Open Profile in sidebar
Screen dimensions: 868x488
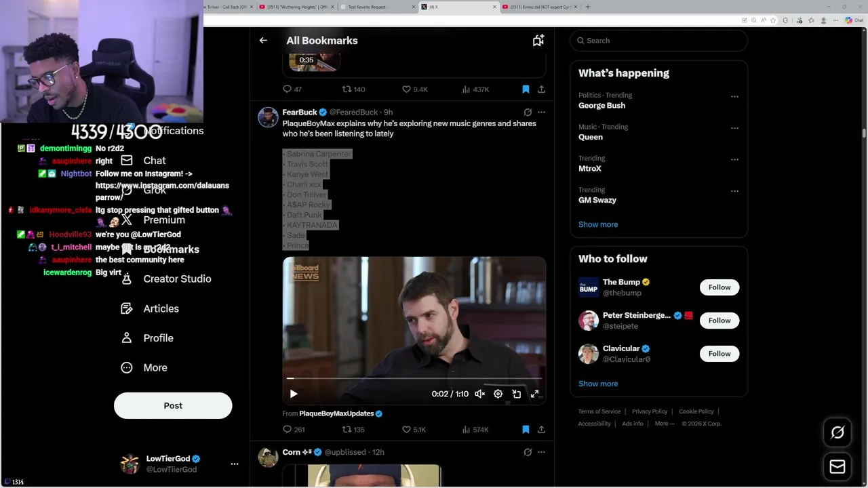(x=147, y=338)
